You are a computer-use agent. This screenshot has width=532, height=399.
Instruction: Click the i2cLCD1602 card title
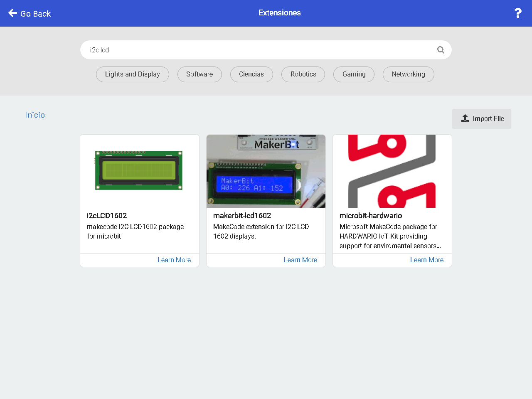(107, 216)
